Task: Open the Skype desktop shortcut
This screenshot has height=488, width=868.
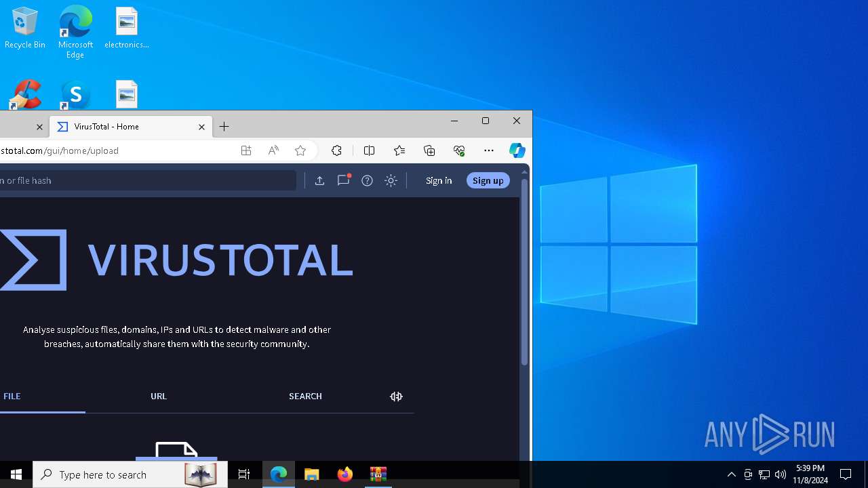Action: (75, 95)
